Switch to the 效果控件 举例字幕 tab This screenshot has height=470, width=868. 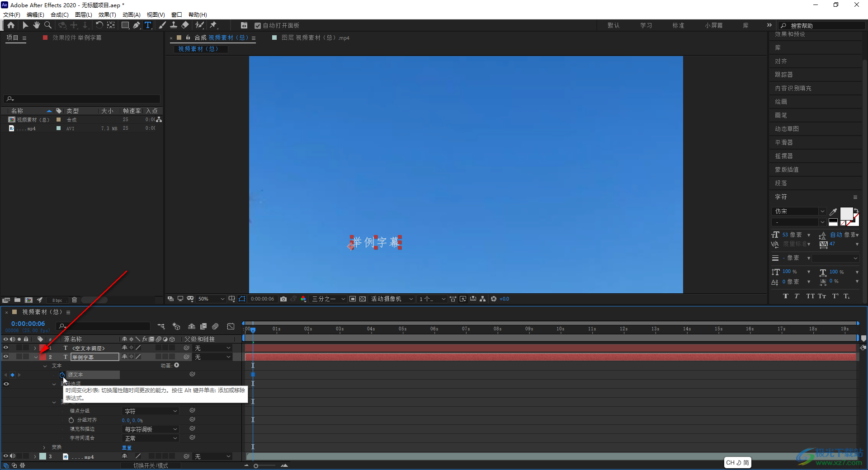click(x=77, y=38)
